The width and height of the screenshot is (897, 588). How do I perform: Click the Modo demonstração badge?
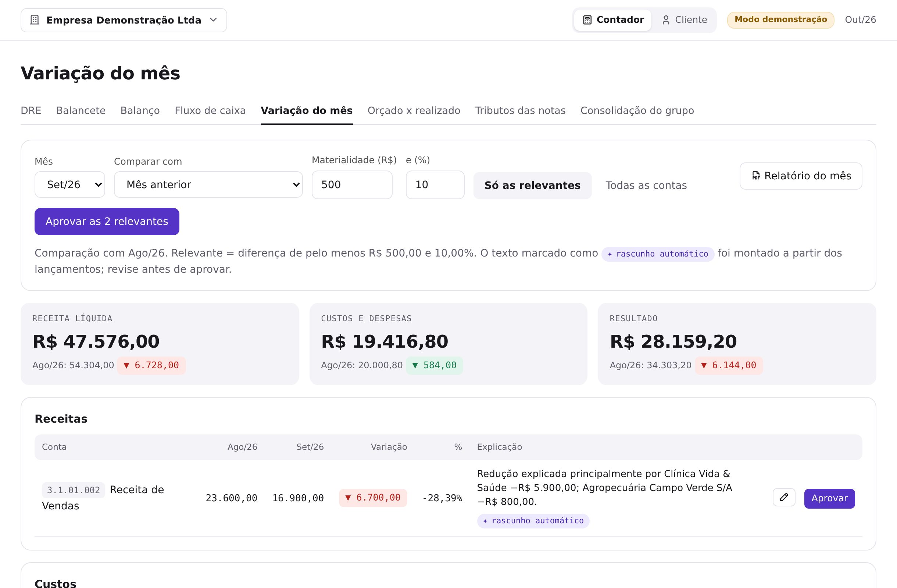780,20
